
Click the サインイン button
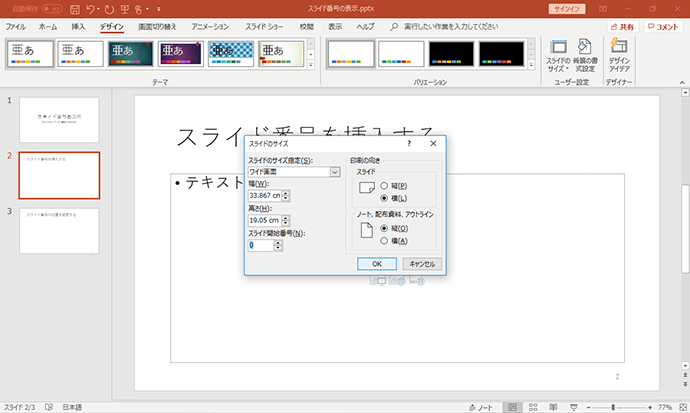pyautogui.click(x=567, y=9)
